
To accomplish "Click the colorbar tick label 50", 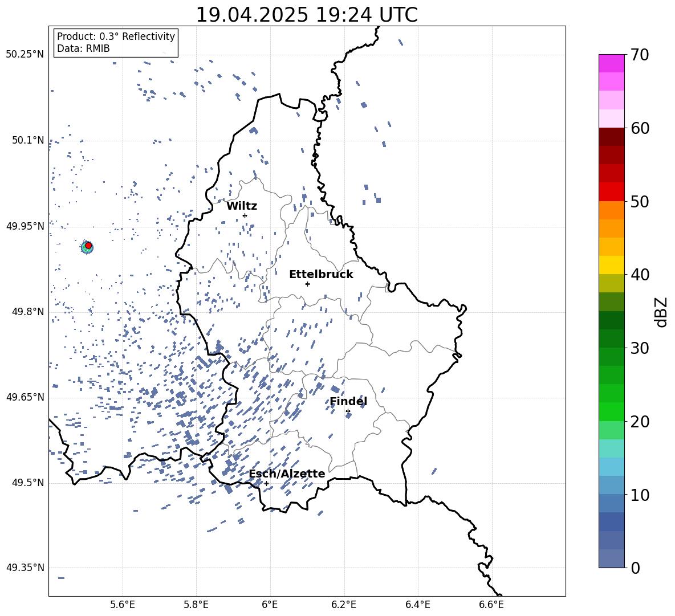I will [x=640, y=201].
